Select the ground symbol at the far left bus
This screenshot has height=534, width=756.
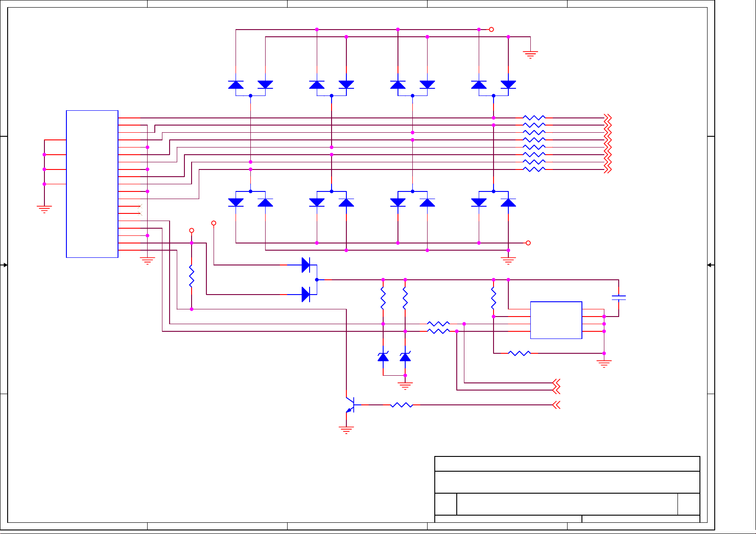tap(44, 209)
